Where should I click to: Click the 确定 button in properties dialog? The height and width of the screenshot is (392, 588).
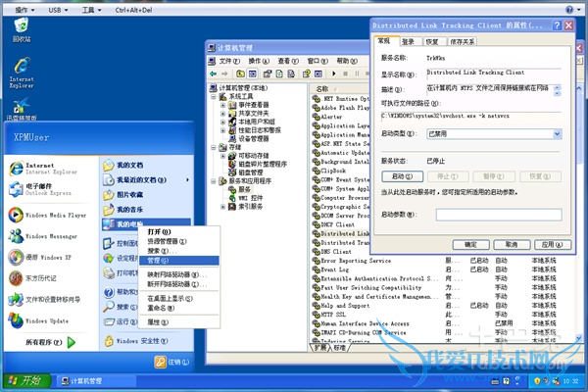(469, 242)
